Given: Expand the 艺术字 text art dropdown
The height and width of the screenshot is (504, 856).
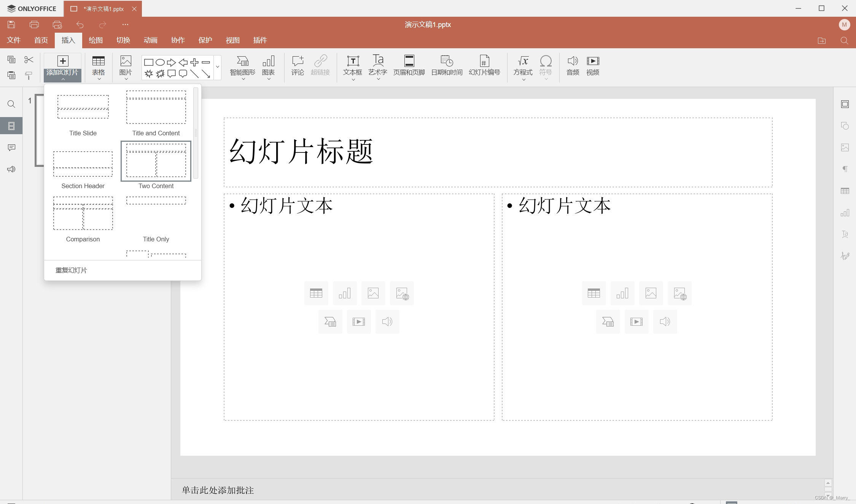Looking at the screenshot, I should pos(378,79).
